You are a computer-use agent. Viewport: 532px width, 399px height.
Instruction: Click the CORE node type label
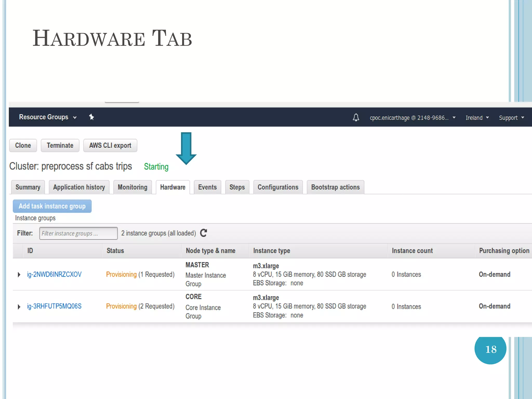[x=194, y=297]
